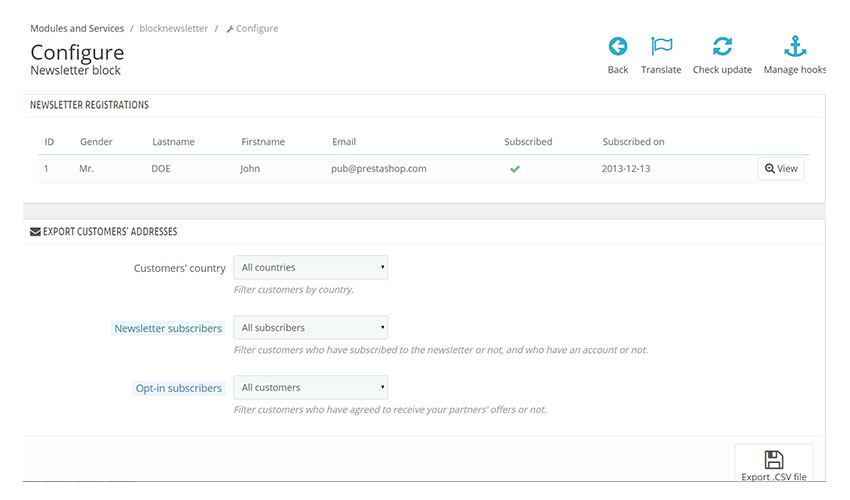Go to Modules and Services breadcrumb
The height and width of the screenshot is (500, 850).
[77, 29]
